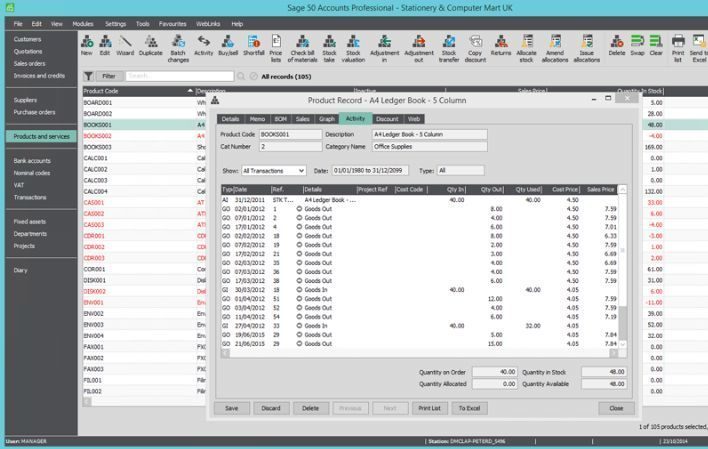Click the Description field in Product Record
708x449 pixels.
(430, 135)
